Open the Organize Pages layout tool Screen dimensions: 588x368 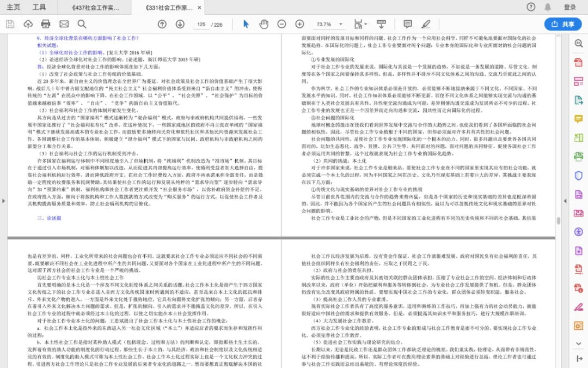click(x=579, y=81)
